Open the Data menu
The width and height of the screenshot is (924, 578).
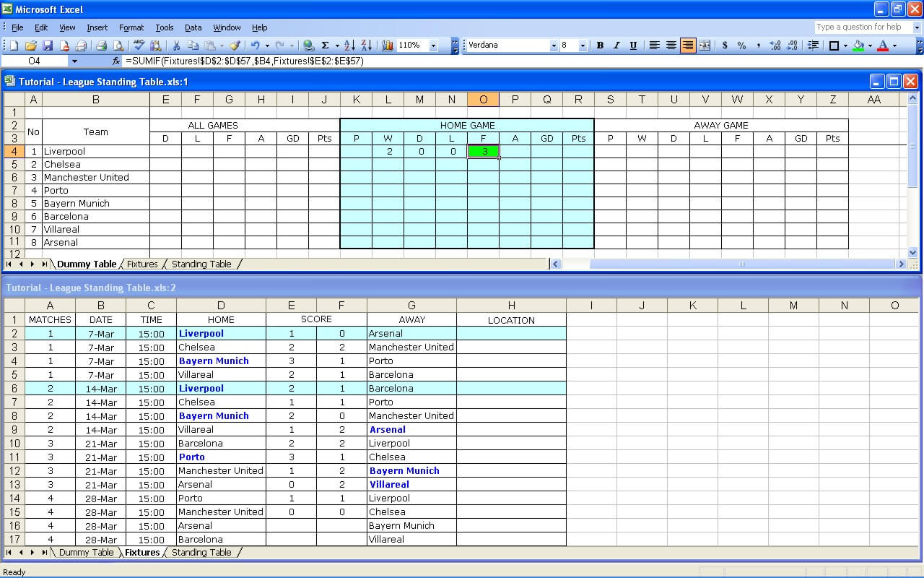pyautogui.click(x=193, y=27)
